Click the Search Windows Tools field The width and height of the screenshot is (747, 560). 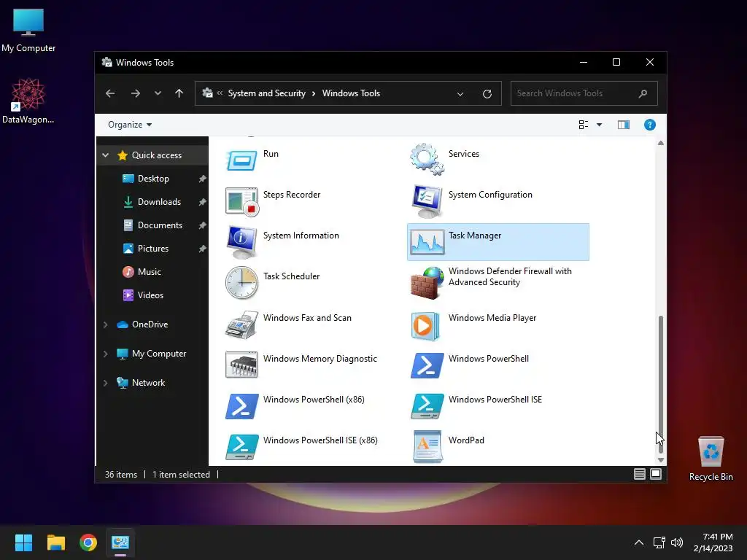click(x=584, y=93)
